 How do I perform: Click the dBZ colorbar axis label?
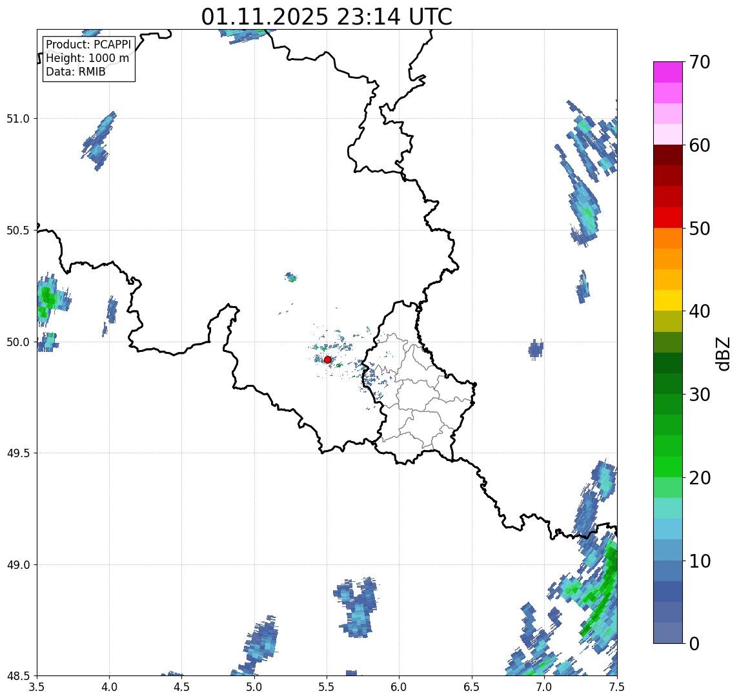(x=722, y=353)
